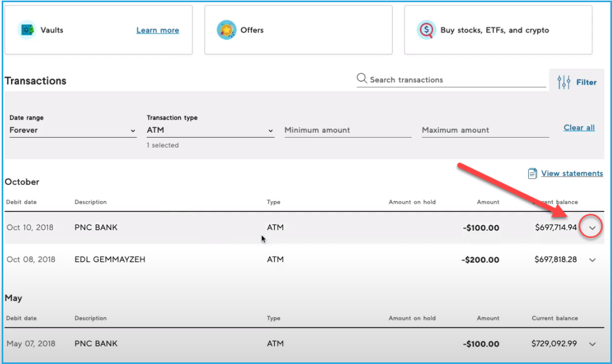
Task: Click the Filter sliders icon
Action: click(x=563, y=82)
